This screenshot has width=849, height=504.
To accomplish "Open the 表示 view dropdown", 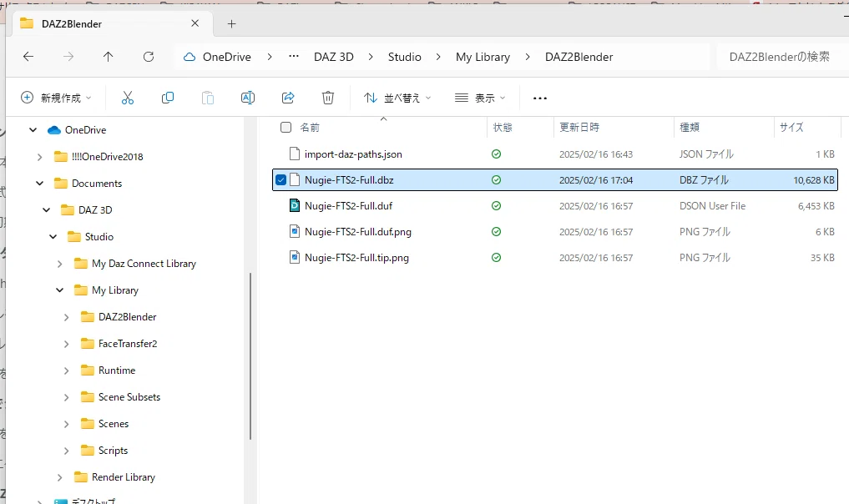I will 480,98.
